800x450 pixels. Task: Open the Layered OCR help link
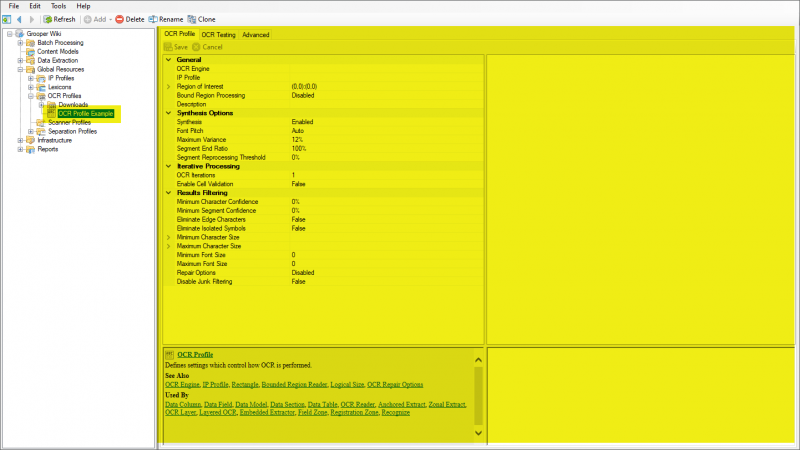[218, 412]
